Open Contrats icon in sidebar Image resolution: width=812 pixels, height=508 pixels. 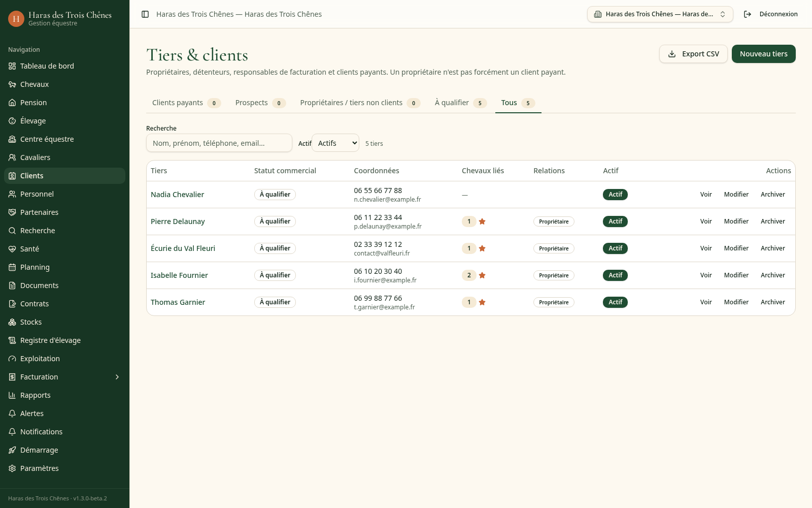pos(12,304)
